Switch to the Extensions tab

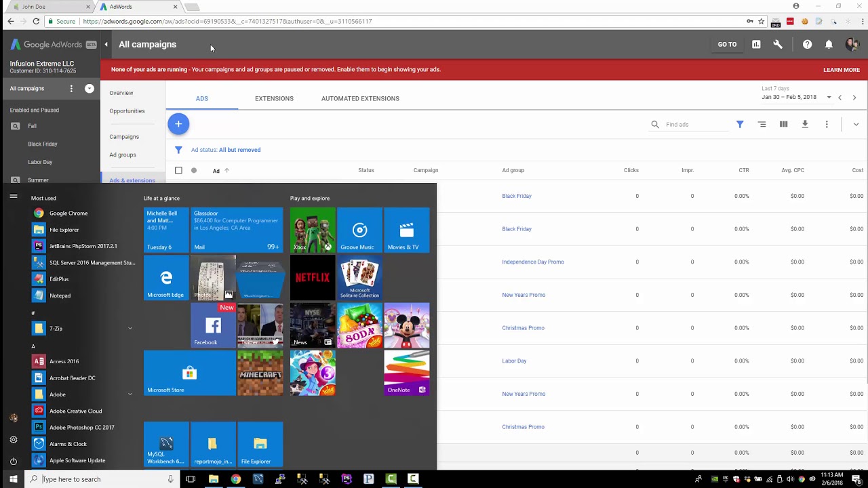pos(274,98)
